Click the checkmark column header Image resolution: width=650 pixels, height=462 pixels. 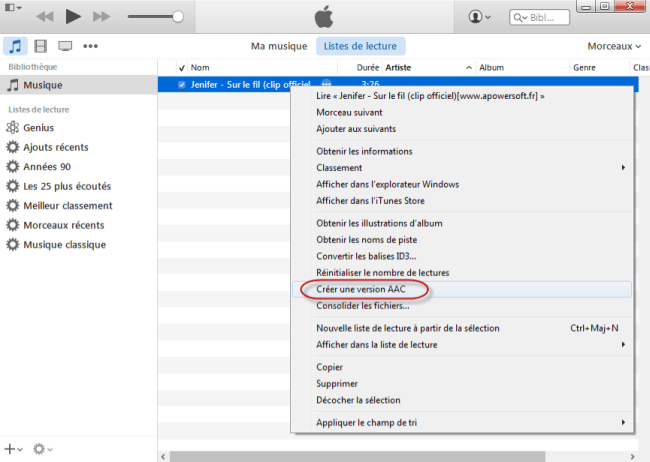pos(182,68)
